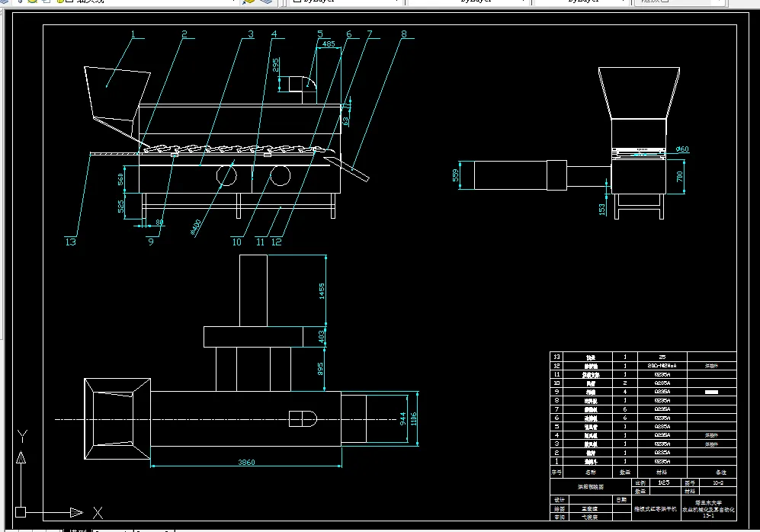
Task: Select sequence cell 12 in parts table
Action: 557,365
